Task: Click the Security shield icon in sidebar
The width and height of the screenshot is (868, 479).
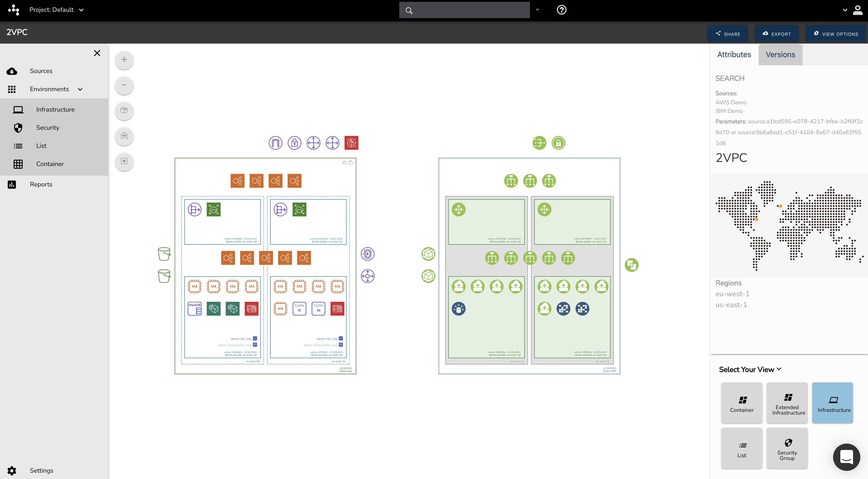Action: 18,128
